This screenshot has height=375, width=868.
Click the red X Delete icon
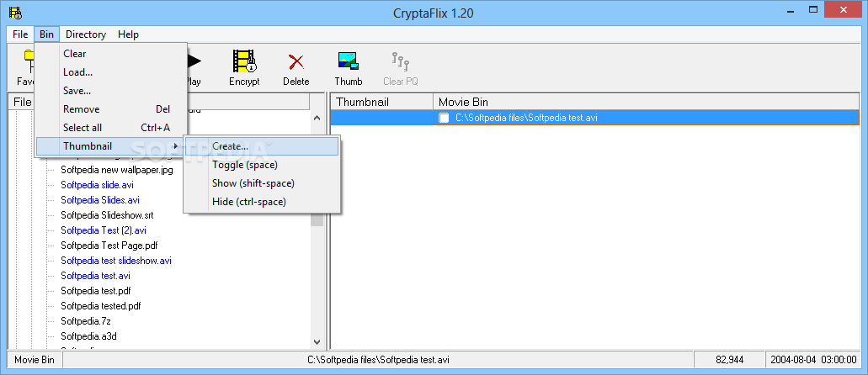click(x=296, y=61)
